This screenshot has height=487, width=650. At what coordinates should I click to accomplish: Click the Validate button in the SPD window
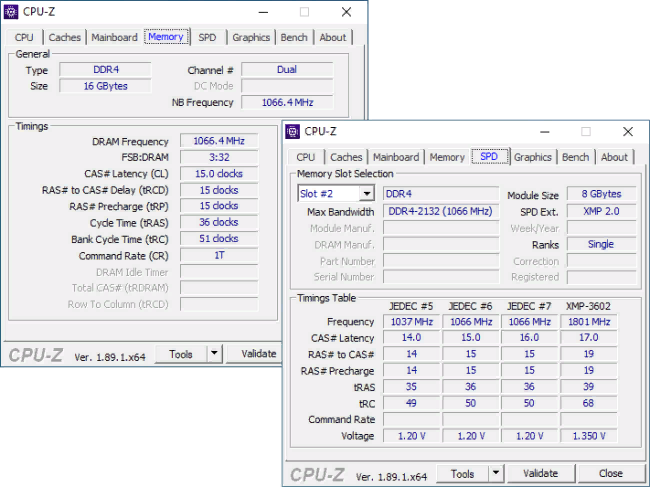point(541,473)
